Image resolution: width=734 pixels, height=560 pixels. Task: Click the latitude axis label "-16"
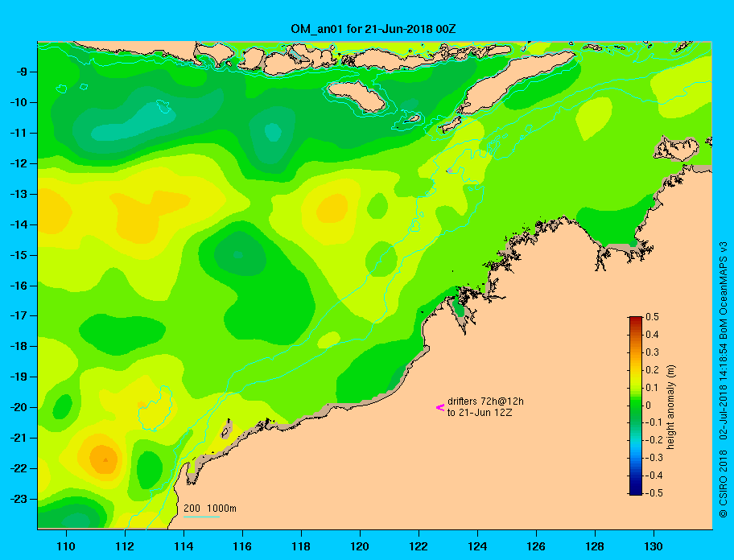pyautogui.click(x=19, y=286)
